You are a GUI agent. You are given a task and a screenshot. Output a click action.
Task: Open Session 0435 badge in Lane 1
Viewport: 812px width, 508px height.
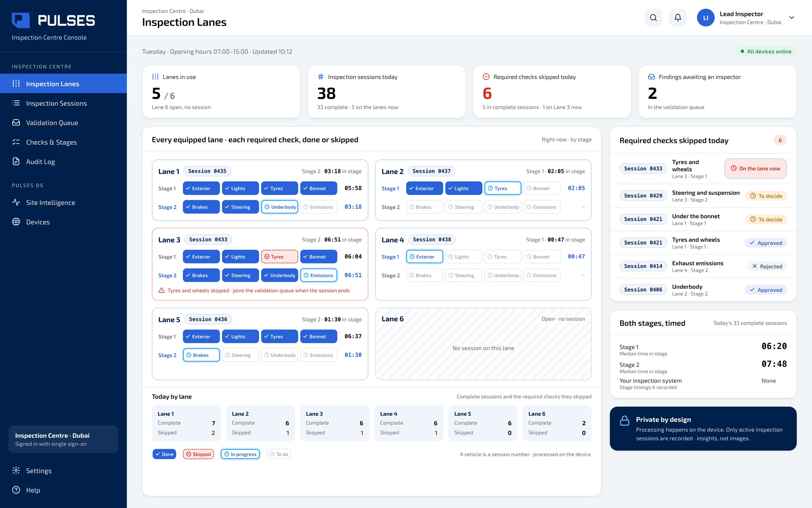click(x=207, y=171)
